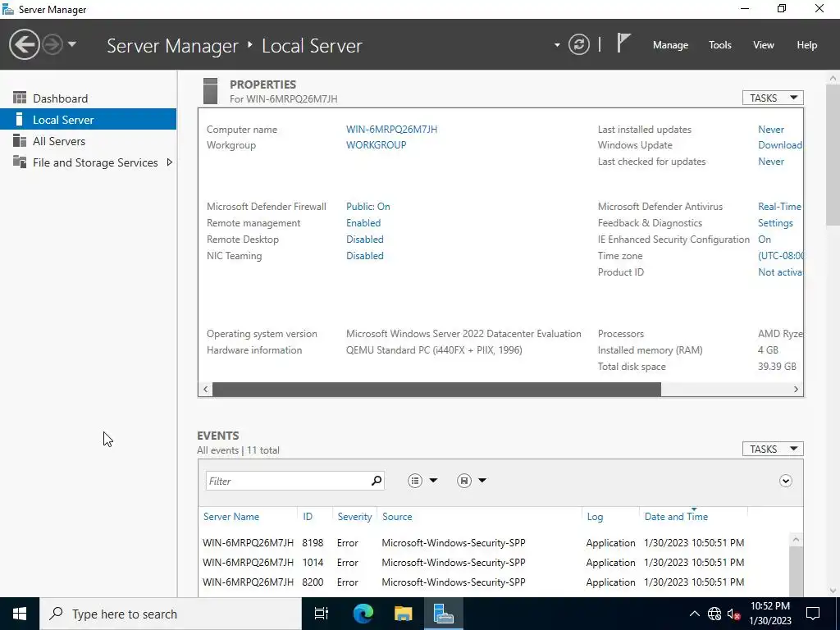Click NIC Teaming Disabled link
Viewport: 840px width, 630px height.
coord(365,256)
